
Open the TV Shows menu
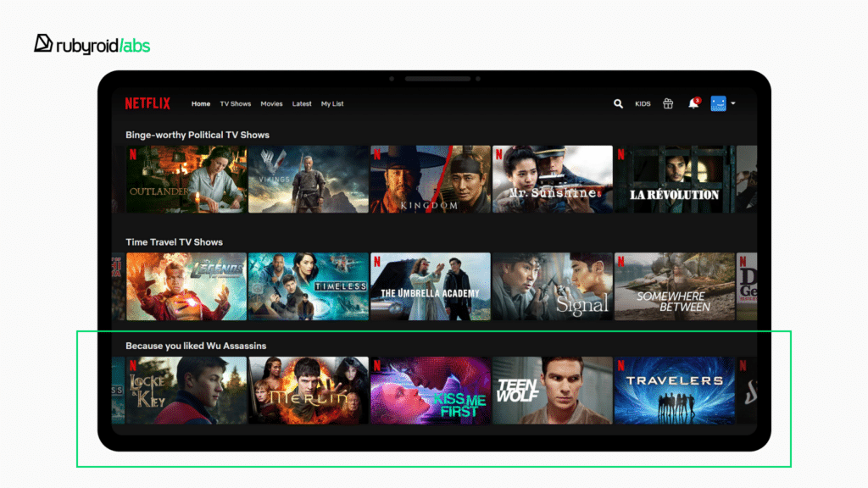tap(236, 104)
